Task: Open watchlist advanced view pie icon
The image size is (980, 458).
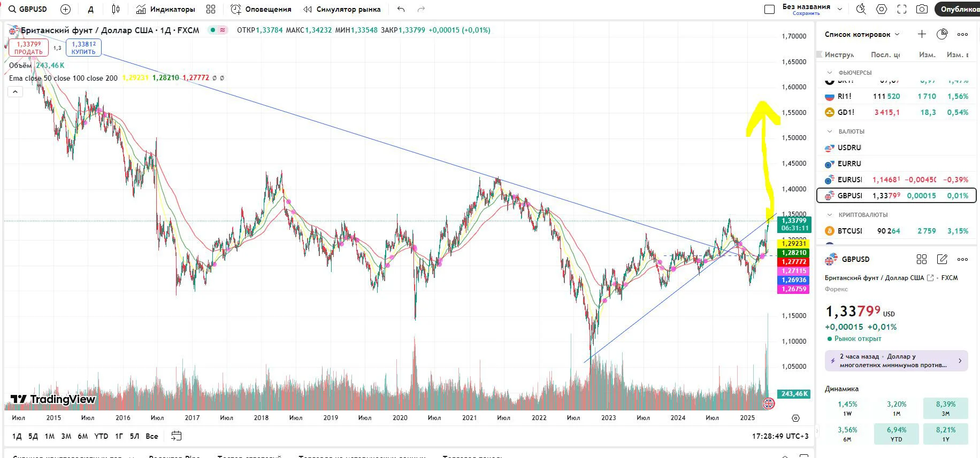Action: point(942,34)
